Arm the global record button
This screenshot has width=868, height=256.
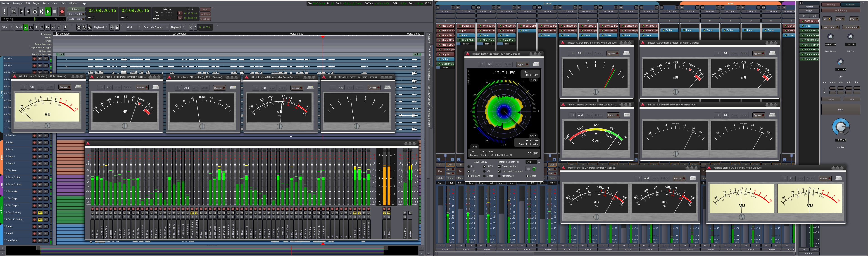click(x=62, y=12)
